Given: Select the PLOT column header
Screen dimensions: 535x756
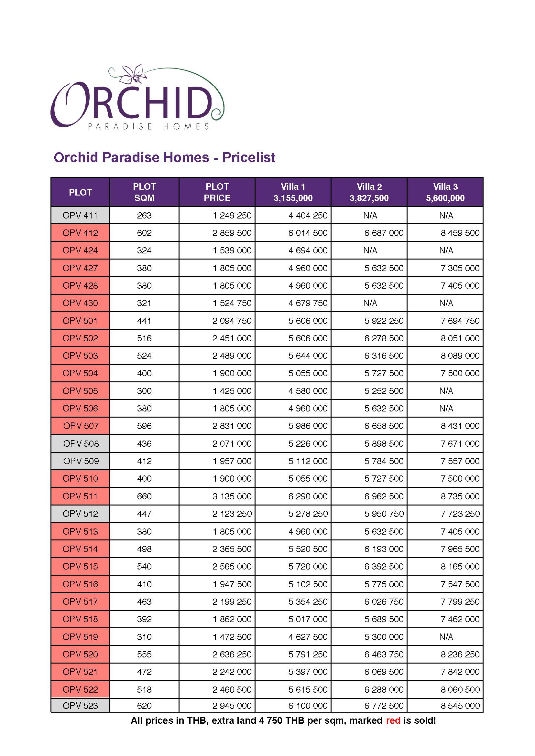Looking at the screenshot, I should click(81, 192).
